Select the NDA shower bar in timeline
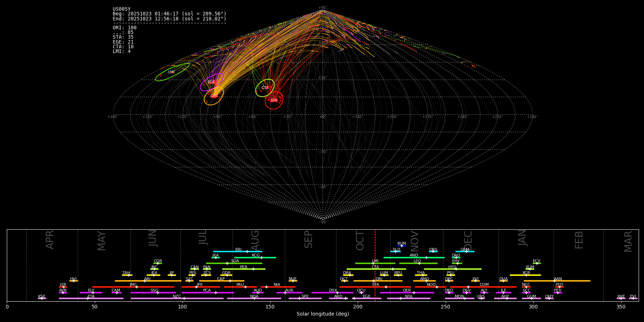The width and height of the screenshot is (644, 322). [x=254, y=298]
